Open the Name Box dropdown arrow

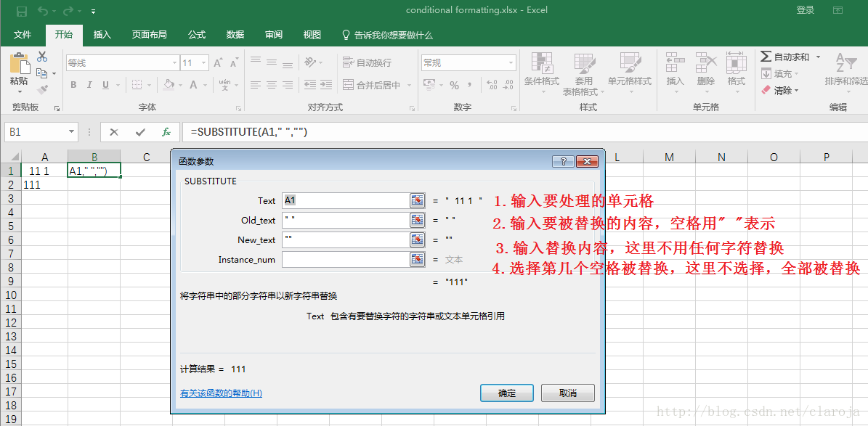point(71,132)
